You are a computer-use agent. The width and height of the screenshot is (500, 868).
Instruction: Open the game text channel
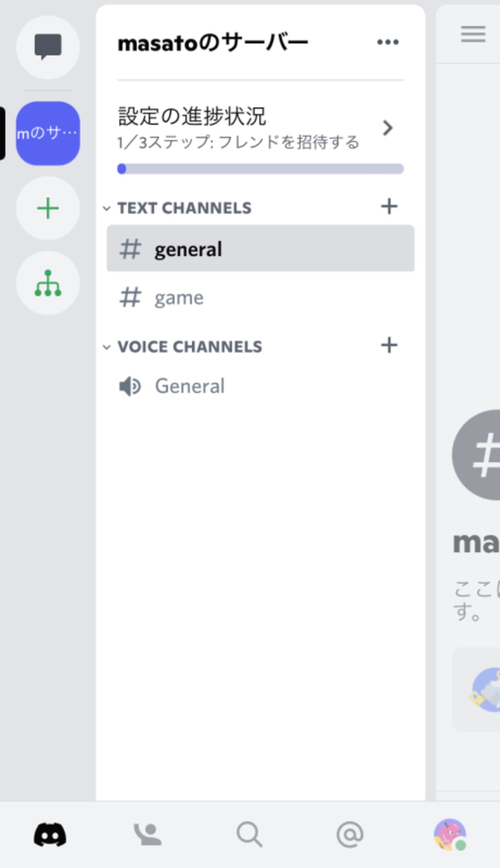260,298
